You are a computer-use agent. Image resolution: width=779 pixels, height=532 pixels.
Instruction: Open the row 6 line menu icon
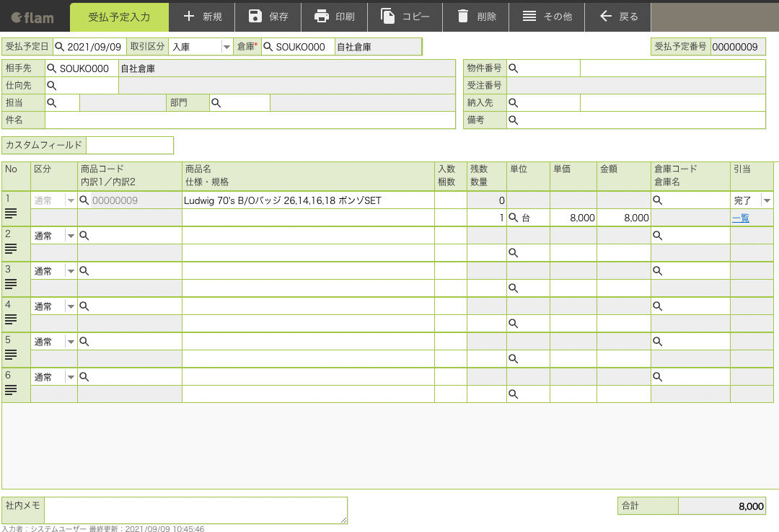[10, 390]
